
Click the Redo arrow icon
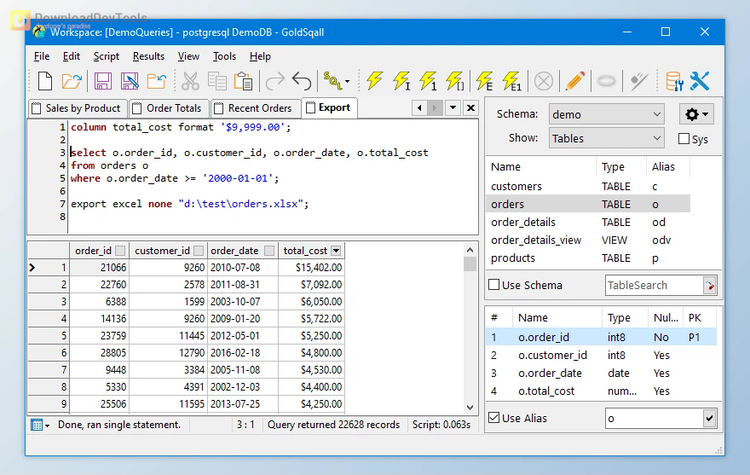(275, 81)
